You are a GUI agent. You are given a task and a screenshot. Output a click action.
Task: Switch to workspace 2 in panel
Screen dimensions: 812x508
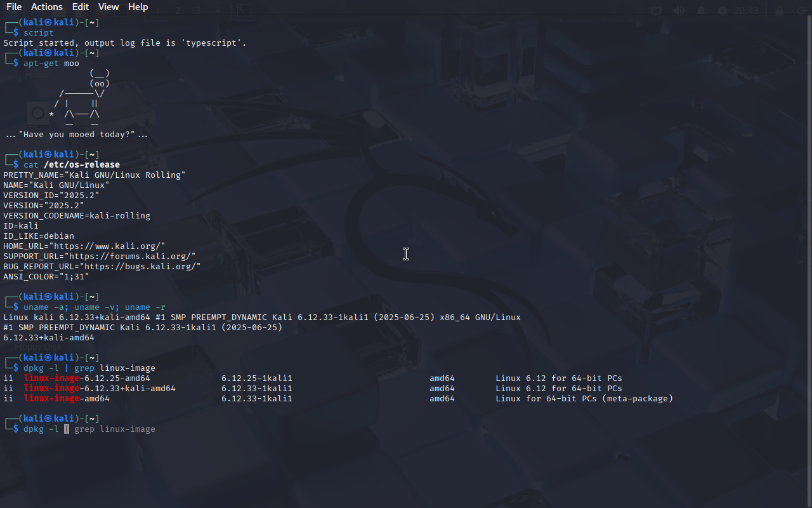click(x=178, y=11)
